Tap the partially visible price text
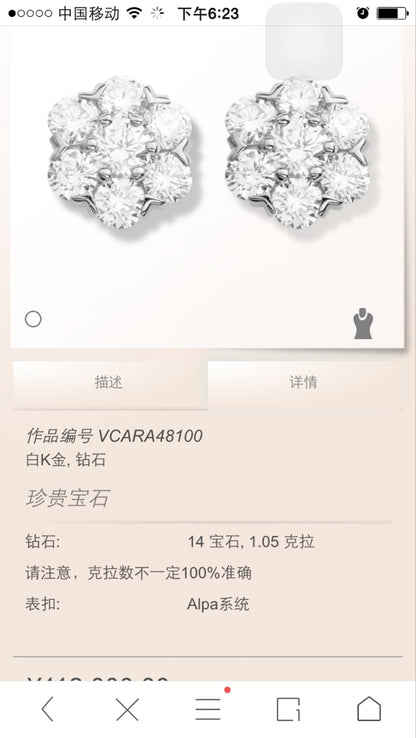Viewport: 416px width, 738px height. coord(97,679)
